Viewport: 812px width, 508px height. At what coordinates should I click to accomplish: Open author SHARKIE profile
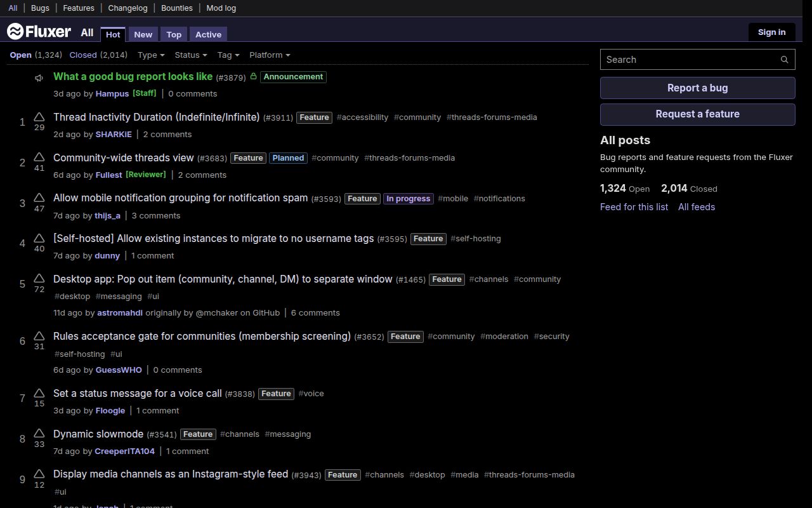tap(114, 134)
